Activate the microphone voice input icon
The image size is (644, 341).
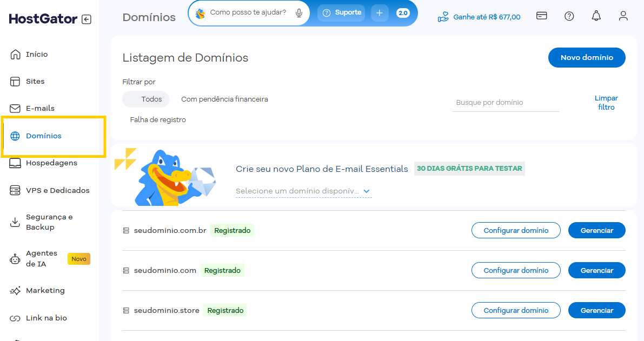pyautogui.click(x=299, y=13)
